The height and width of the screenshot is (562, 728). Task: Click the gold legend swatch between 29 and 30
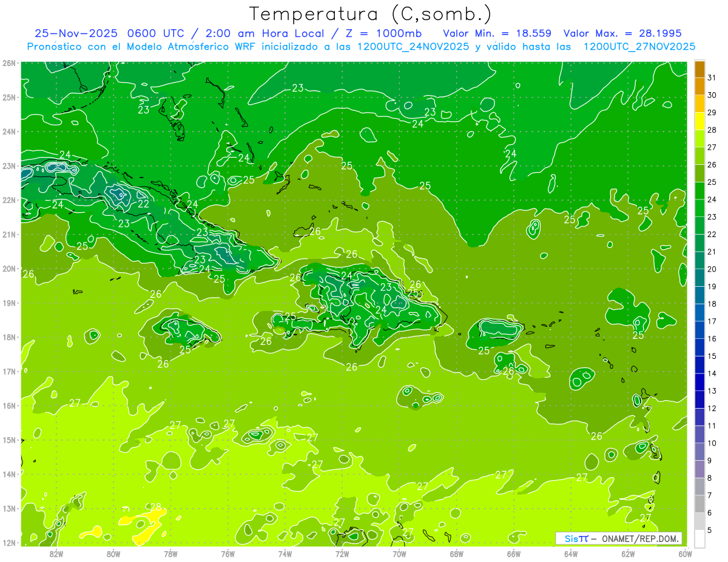[699, 104]
